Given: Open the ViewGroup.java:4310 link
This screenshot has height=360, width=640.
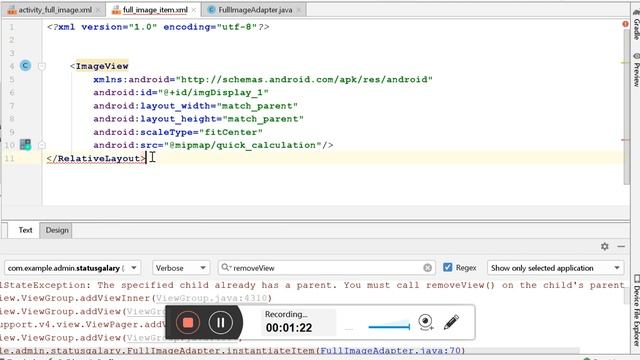Looking at the screenshot, I should (212, 298).
